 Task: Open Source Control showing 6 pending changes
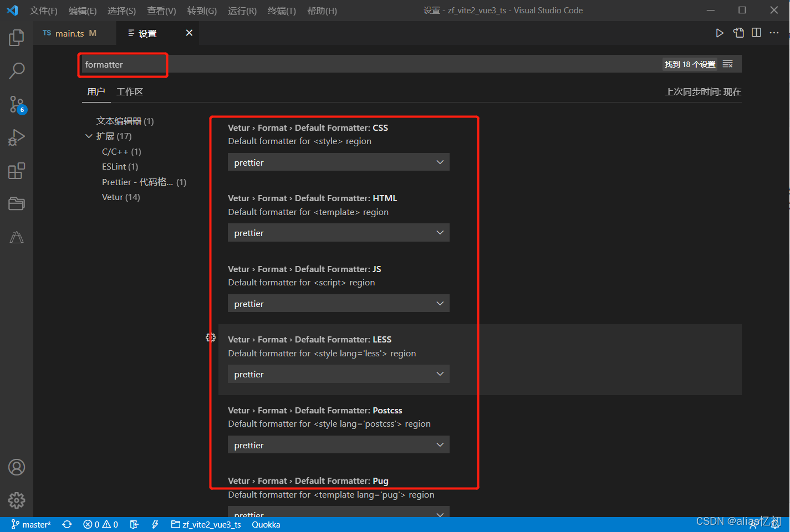click(16, 104)
